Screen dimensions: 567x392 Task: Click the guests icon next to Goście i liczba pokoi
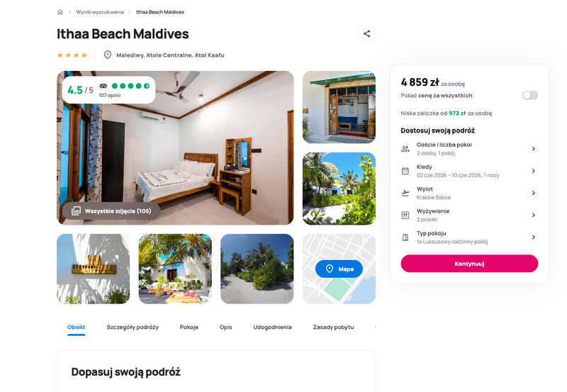click(x=405, y=149)
